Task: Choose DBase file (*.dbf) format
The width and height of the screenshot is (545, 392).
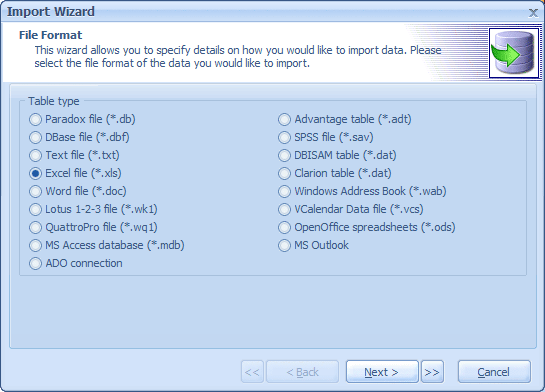Action: pos(79,137)
